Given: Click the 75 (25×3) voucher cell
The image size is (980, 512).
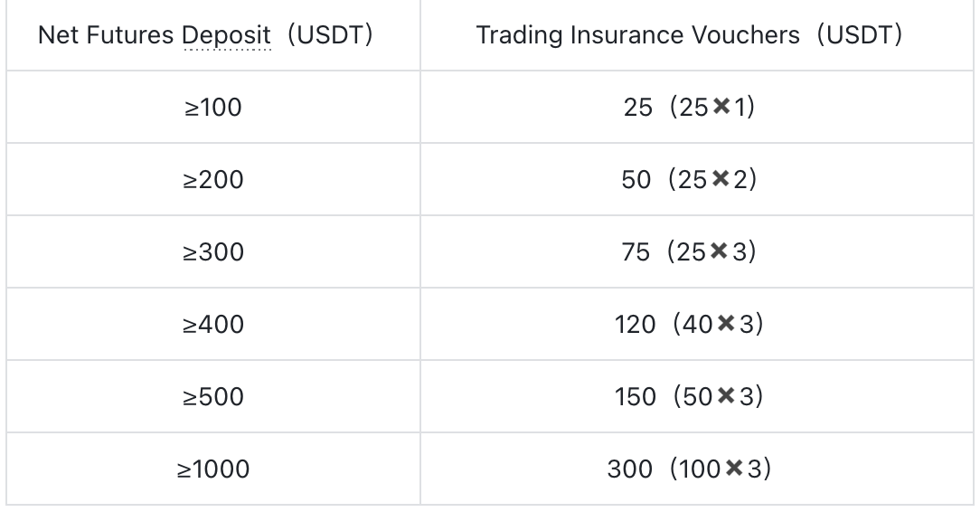Looking at the screenshot, I should [697, 252].
